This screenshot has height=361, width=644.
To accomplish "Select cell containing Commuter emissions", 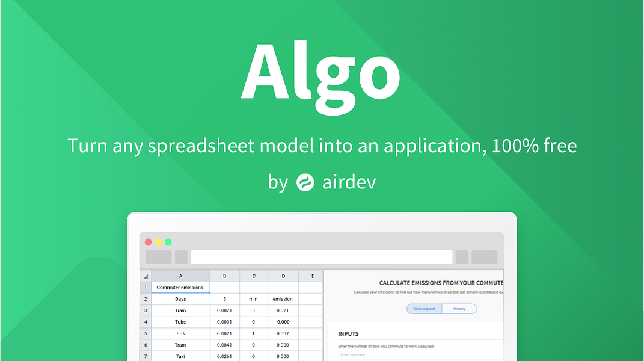I will point(180,287).
